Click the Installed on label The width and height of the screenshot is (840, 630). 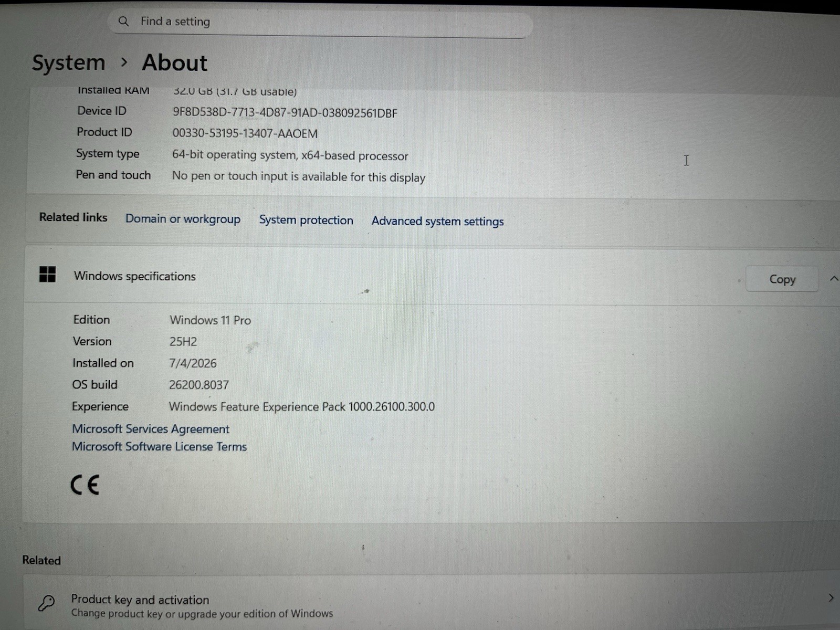coord(103,363)
